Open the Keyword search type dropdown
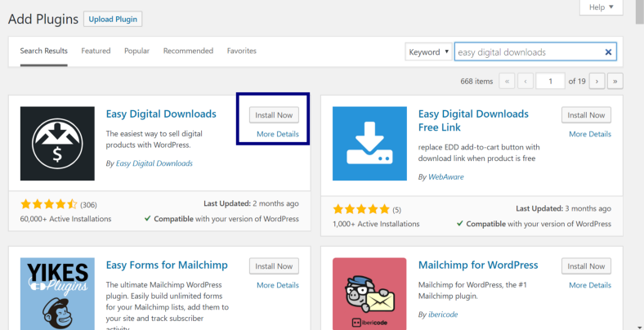 [x=429, y=52]
